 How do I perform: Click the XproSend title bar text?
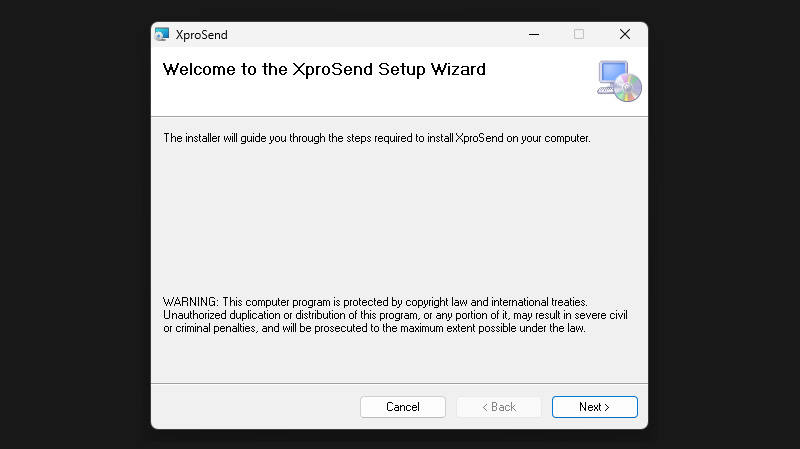(x=201, y=35)
